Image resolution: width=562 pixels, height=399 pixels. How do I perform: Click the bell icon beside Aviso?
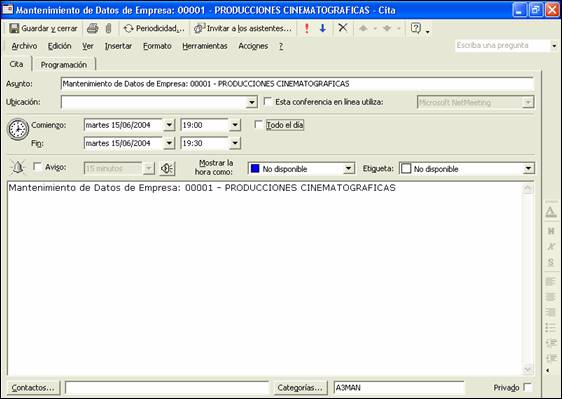coord(18,167)
